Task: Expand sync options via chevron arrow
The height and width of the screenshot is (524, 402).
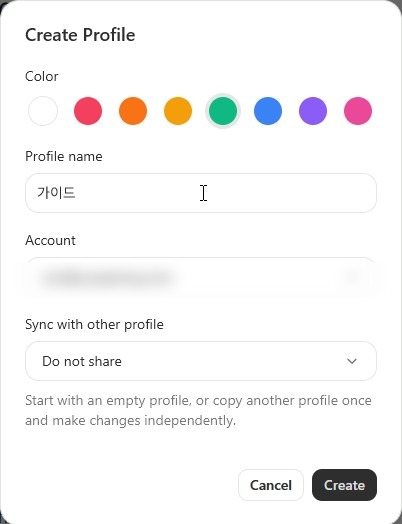Action: point(352,361)
